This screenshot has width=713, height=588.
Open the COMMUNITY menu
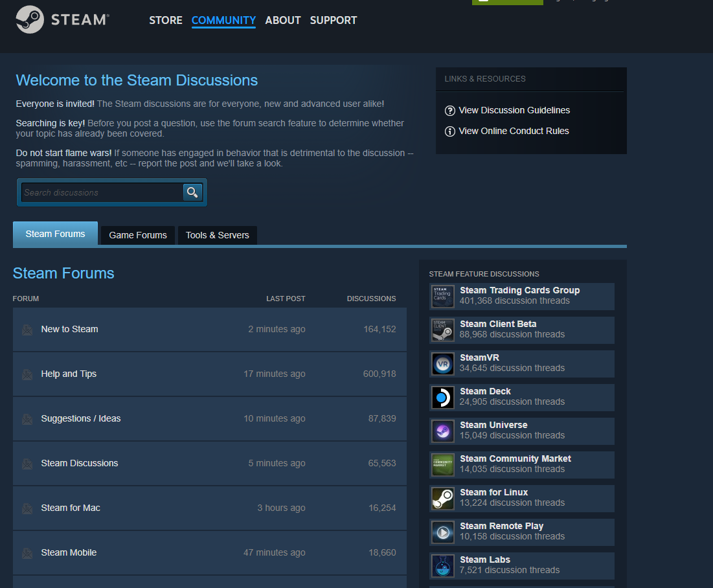tap(223, 20)
